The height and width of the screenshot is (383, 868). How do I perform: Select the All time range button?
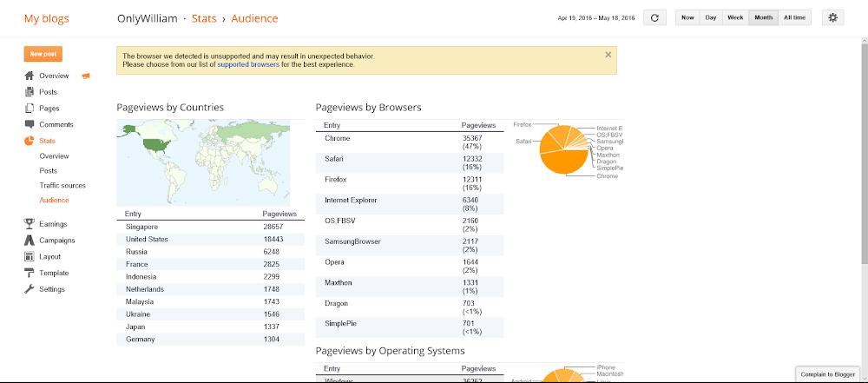click(794, 17)
